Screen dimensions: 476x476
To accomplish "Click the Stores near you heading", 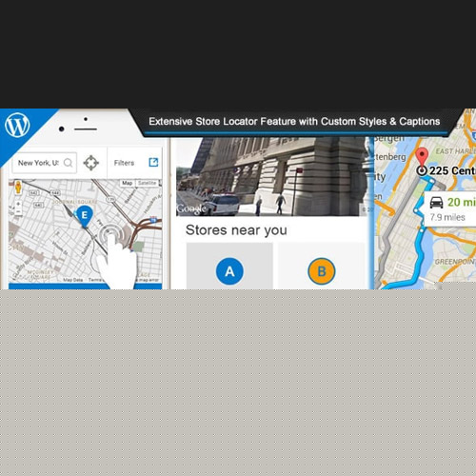I will click(x=236, y=230).
